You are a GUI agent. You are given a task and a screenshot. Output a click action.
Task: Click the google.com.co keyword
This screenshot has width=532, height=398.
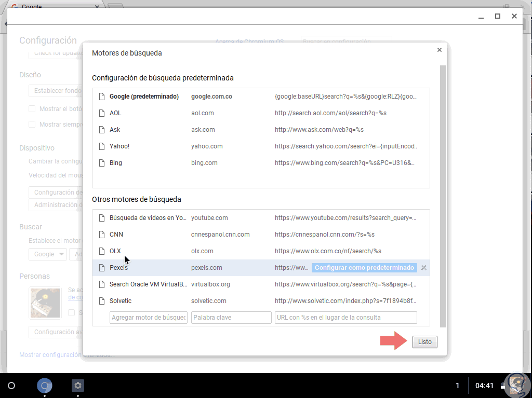[x=212, y=97]
